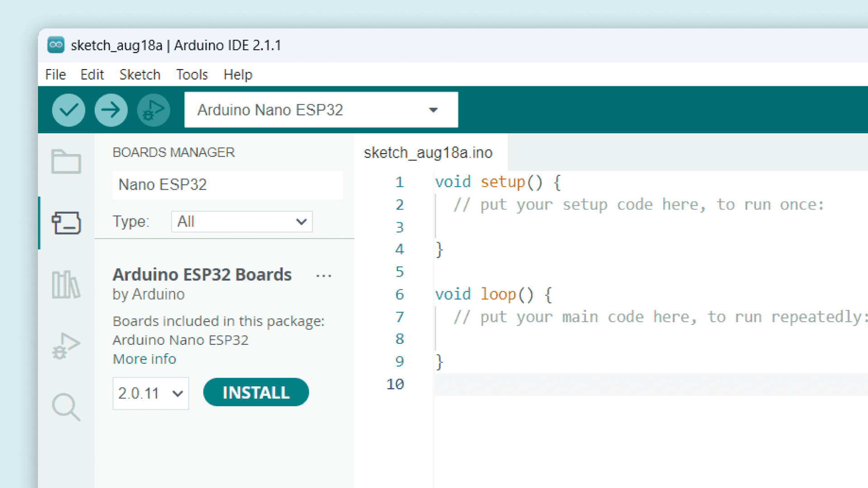Open the Library Manager sidebar icon
868x488 pixels.
66,285
